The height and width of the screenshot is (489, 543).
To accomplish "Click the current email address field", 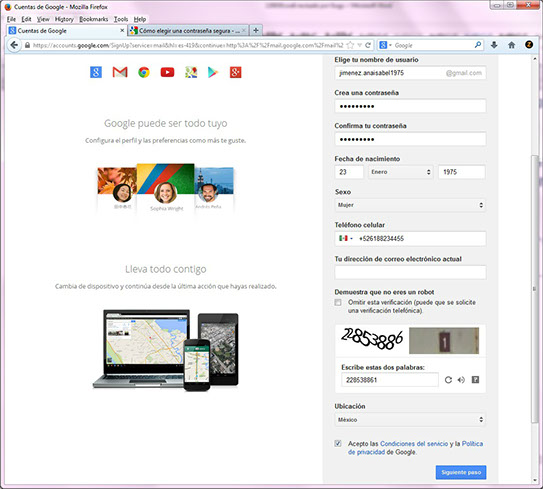I will [410, 272].
